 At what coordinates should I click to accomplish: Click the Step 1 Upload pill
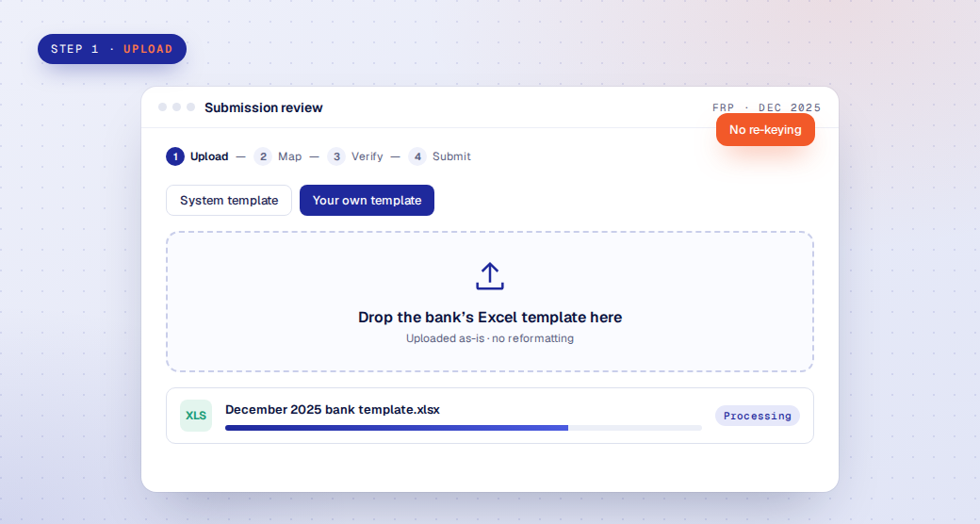coord(112,49)
